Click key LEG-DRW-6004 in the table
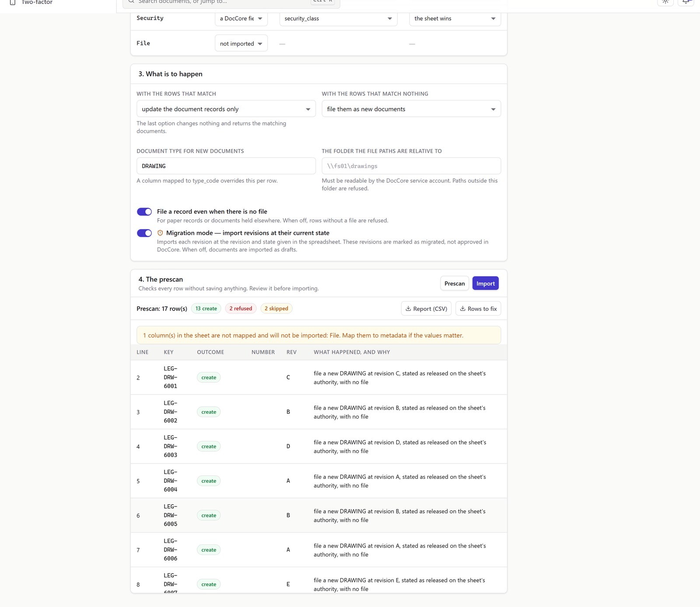The width and height of the screenshot is (700, 607). click(171, 481)
